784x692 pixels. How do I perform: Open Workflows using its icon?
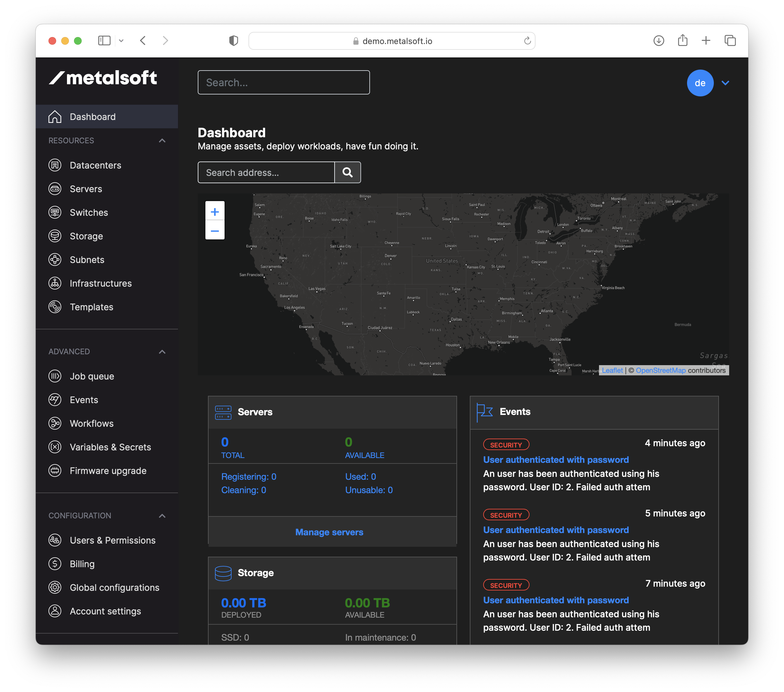(55, 423)
